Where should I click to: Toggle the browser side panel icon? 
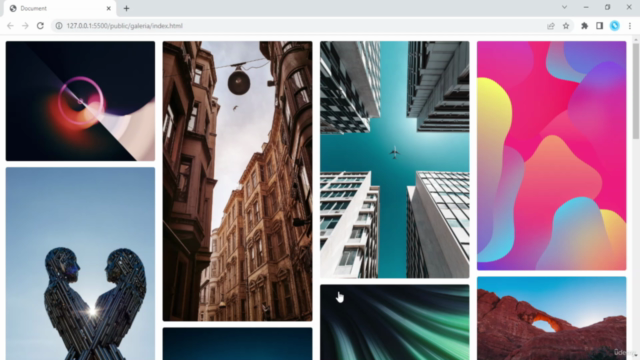click(x=599, y=26)
